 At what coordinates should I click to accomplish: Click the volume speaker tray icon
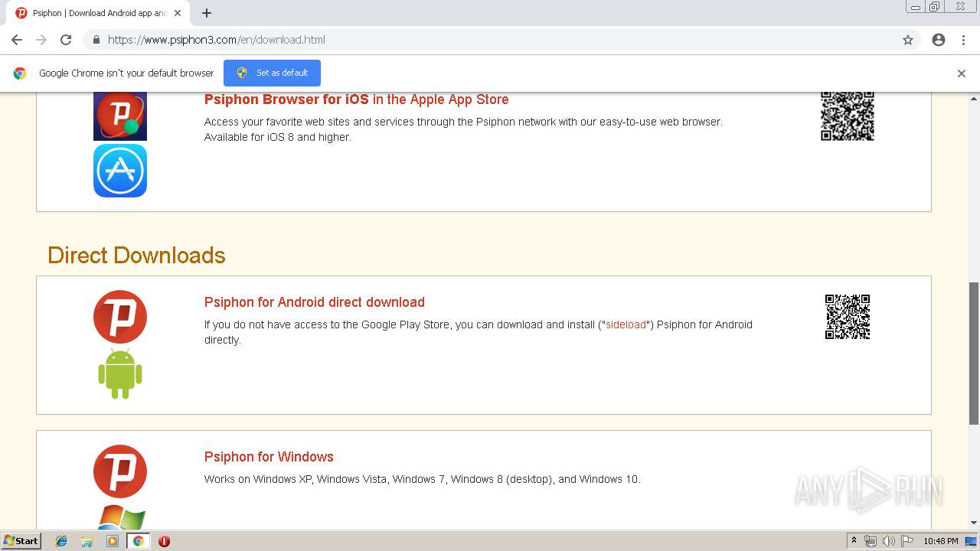[x=889, y=541]
